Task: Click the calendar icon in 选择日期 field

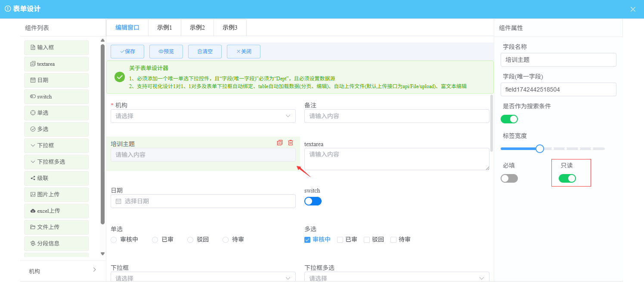Action: [x=118, y=201]
